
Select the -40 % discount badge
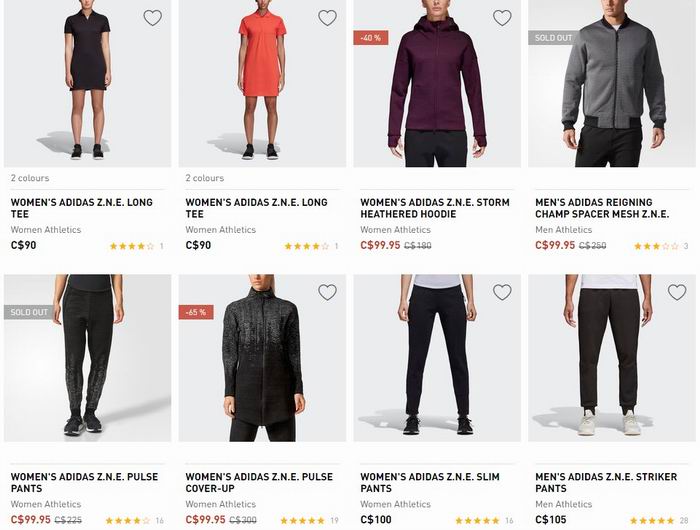(371, 38)
